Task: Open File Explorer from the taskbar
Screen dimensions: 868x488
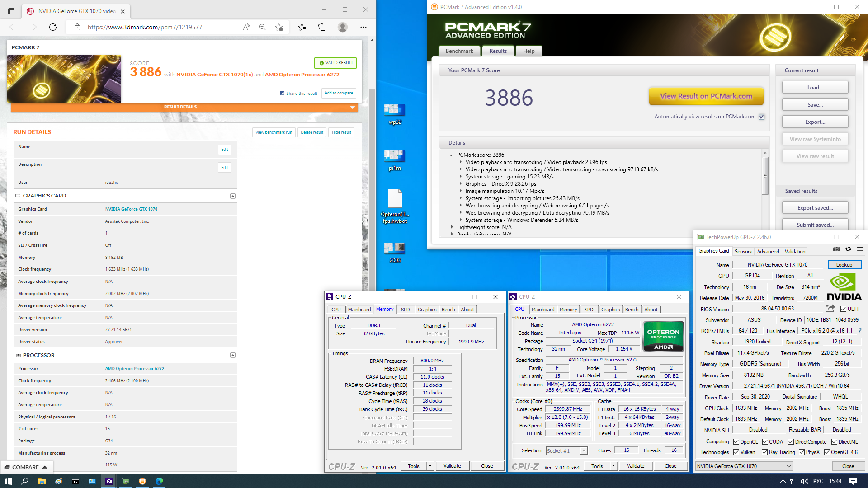Action: (x=42, y=481)
